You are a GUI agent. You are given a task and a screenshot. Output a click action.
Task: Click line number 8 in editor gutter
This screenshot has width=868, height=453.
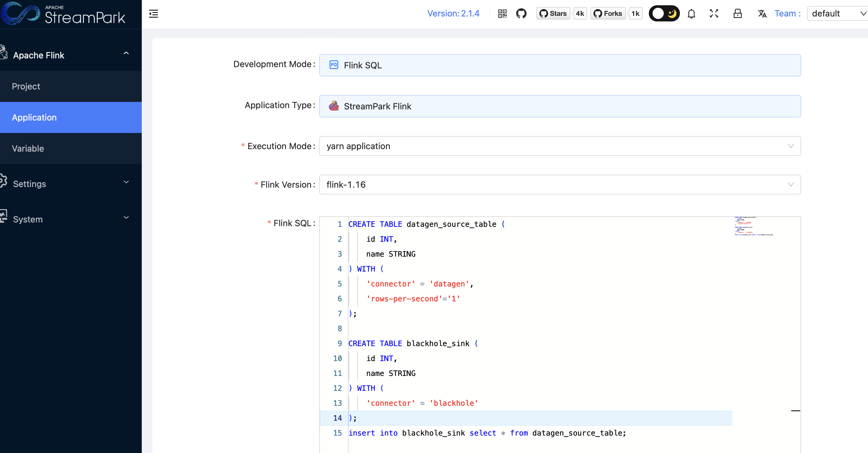pos(340,329)
